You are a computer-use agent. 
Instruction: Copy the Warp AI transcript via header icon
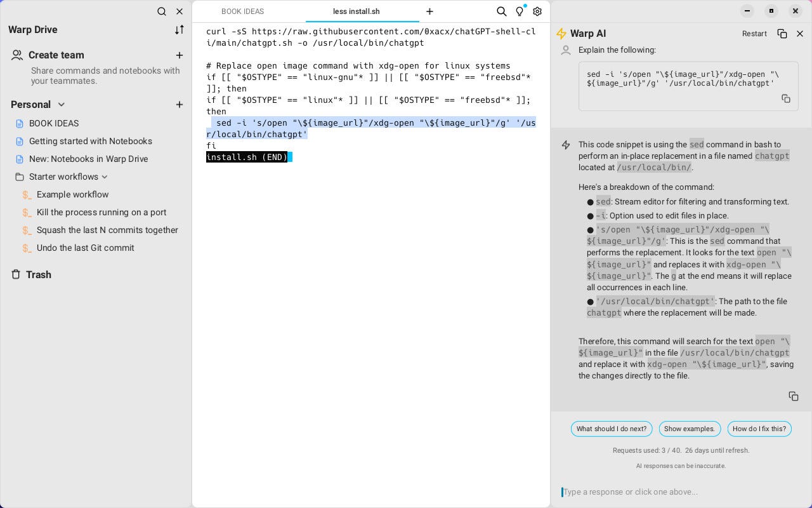click(782, 34)
